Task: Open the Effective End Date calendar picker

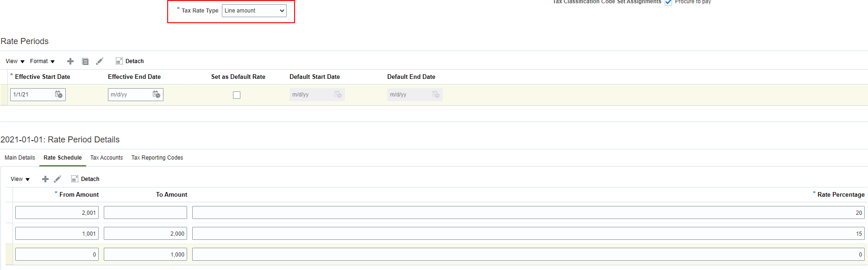Action: 157,95
